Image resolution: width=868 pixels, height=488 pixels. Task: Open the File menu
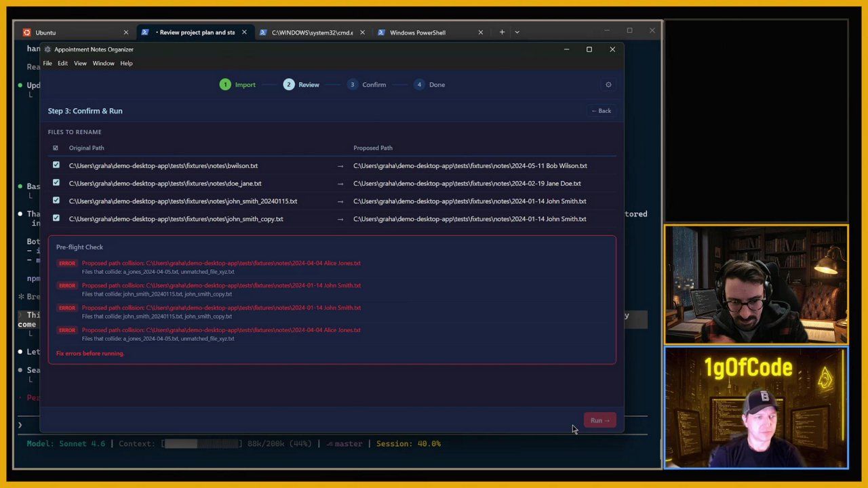(47, 63)
